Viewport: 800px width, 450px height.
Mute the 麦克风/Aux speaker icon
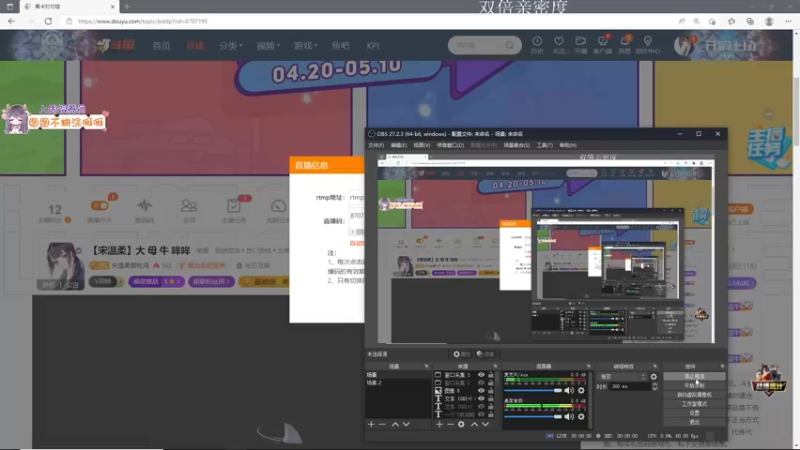click(x=569, y=390)
